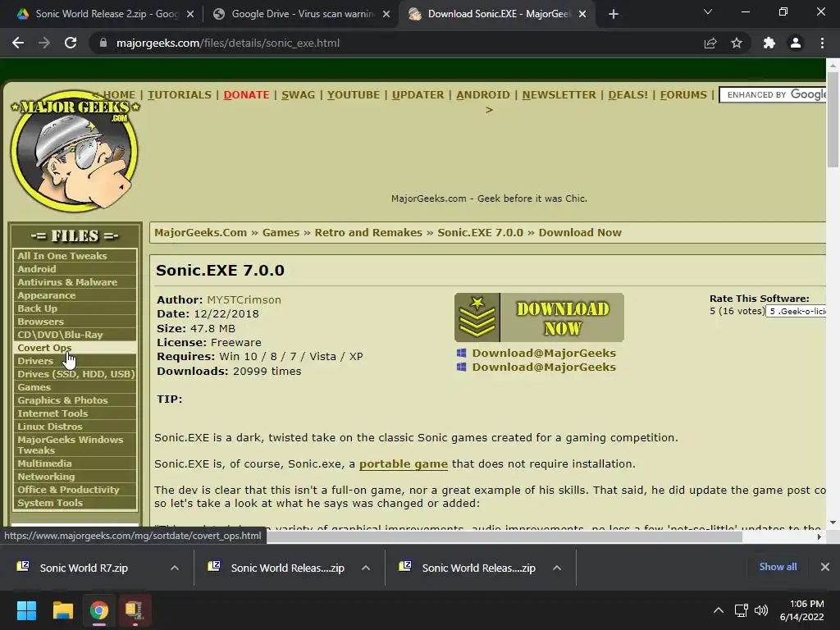Open the DONATE nav link
840x630 pixels.
[246, 95]
